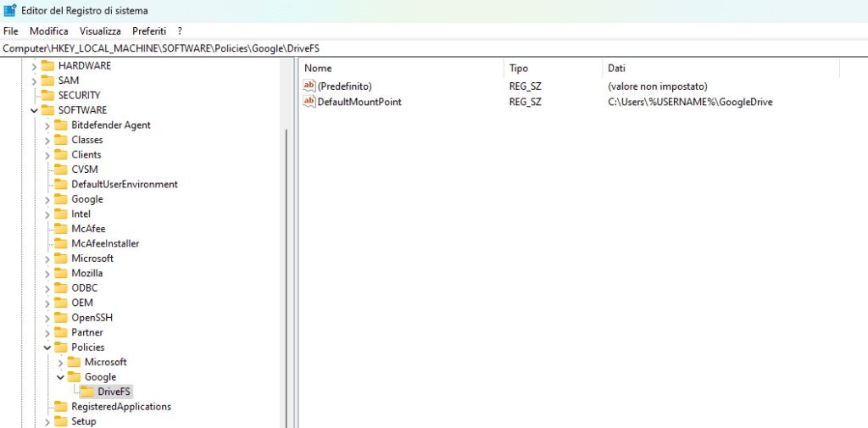Collapse the Google key under Policies
The image size is (868, 428).
(60, 377)
